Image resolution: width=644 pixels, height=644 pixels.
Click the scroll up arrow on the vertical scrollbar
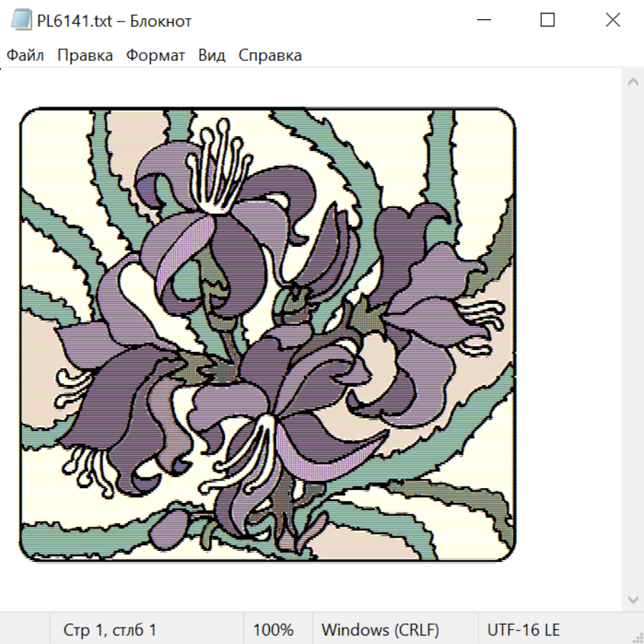point(633,82)
